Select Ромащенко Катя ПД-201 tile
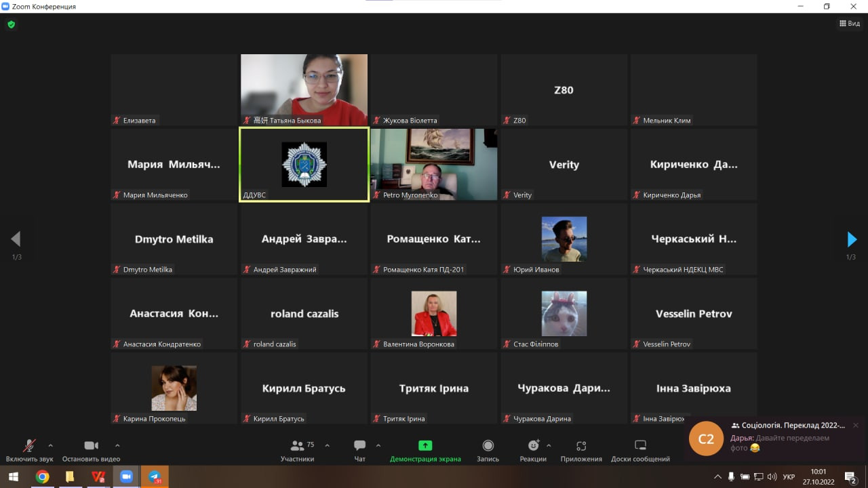The height and width of the screenshot is (488, 868). click(434, 239)
